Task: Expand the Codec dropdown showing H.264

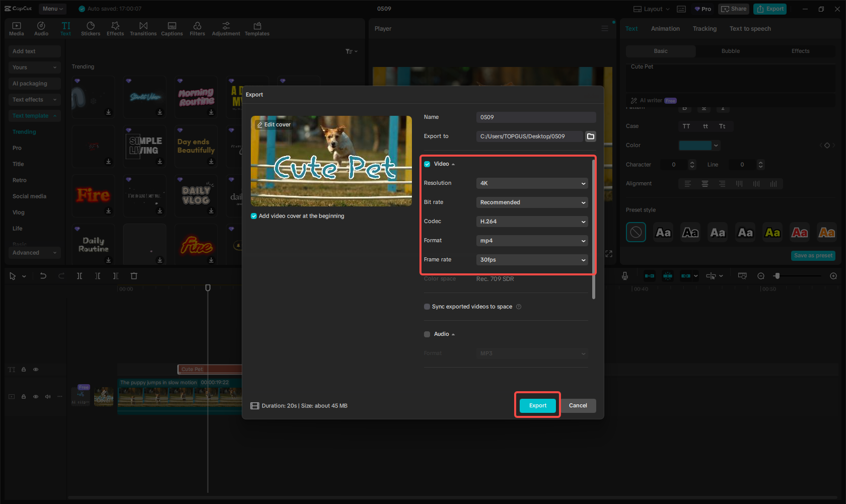Action: pos(532,222)
